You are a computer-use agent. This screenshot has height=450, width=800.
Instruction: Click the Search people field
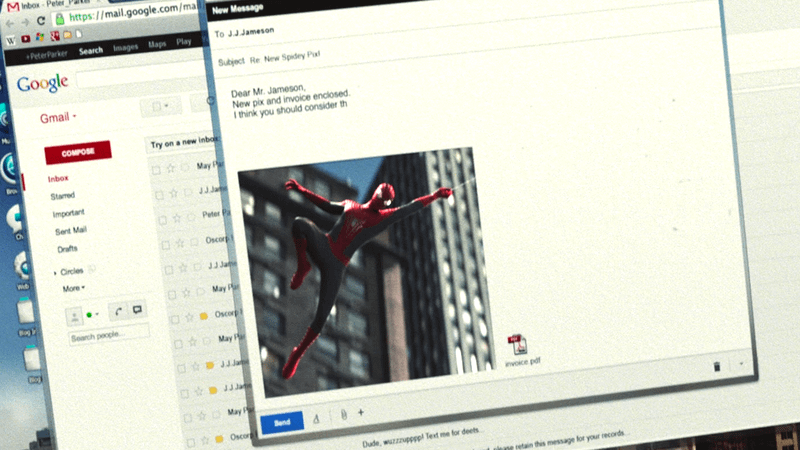click(109, 335)
